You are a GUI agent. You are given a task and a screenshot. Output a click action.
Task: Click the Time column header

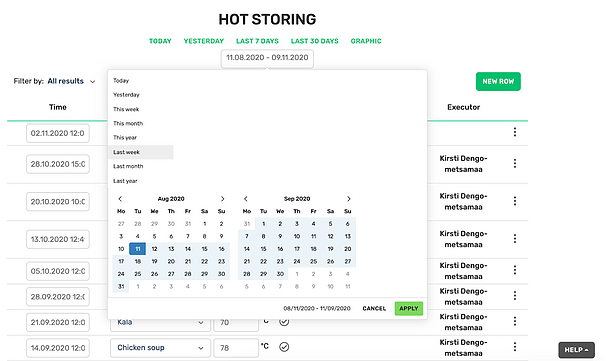58,107
